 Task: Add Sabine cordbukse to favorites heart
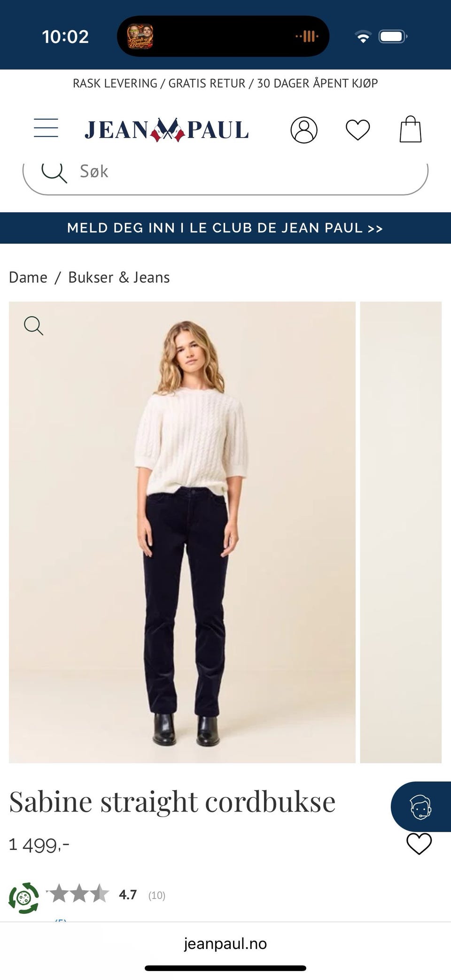pos(419,844)
